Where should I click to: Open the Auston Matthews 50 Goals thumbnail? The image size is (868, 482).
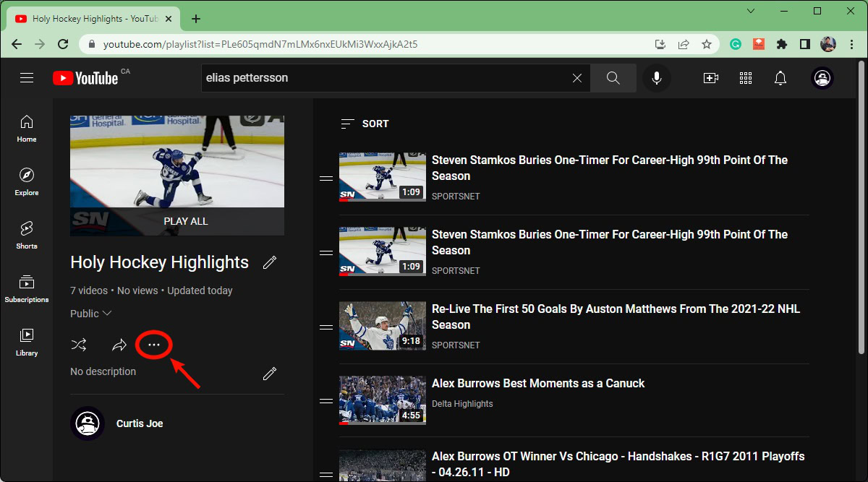point(382,326)
